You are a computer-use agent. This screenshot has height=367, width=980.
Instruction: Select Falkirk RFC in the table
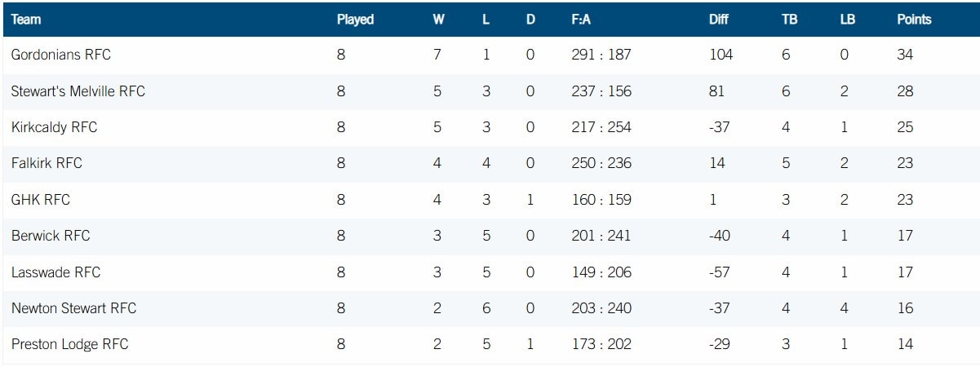(x=47, y=163)
